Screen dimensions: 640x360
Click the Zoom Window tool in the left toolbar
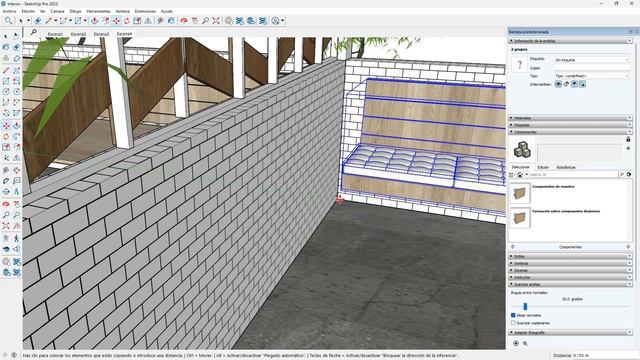pos(16,215)
